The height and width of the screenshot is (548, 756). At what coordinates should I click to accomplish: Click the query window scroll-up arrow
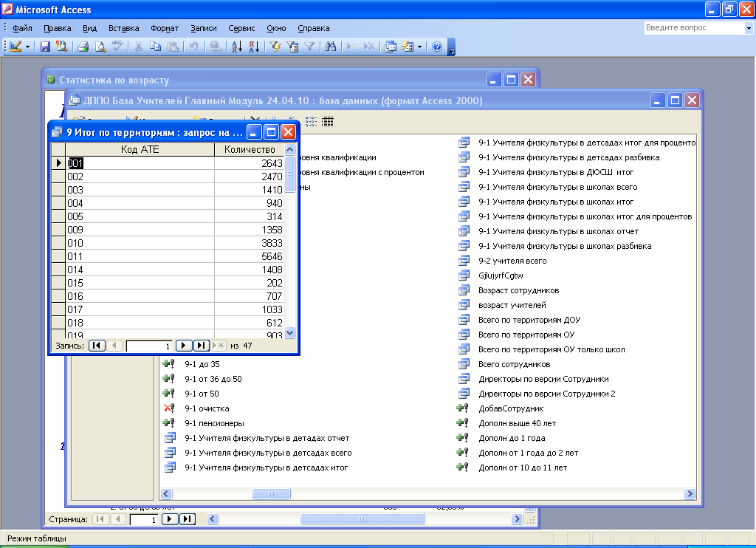click(x=289, y=149)
